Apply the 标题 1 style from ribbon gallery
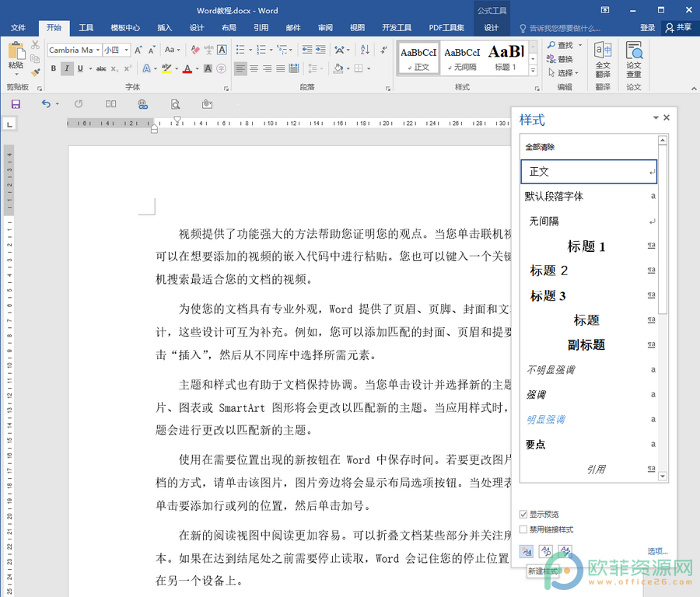 [x=506, y=58]
